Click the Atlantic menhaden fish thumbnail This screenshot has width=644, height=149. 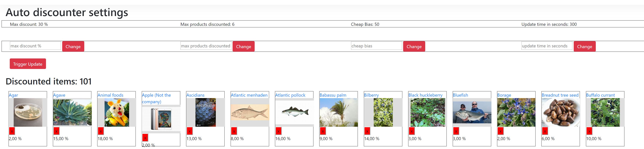(250, 112)
